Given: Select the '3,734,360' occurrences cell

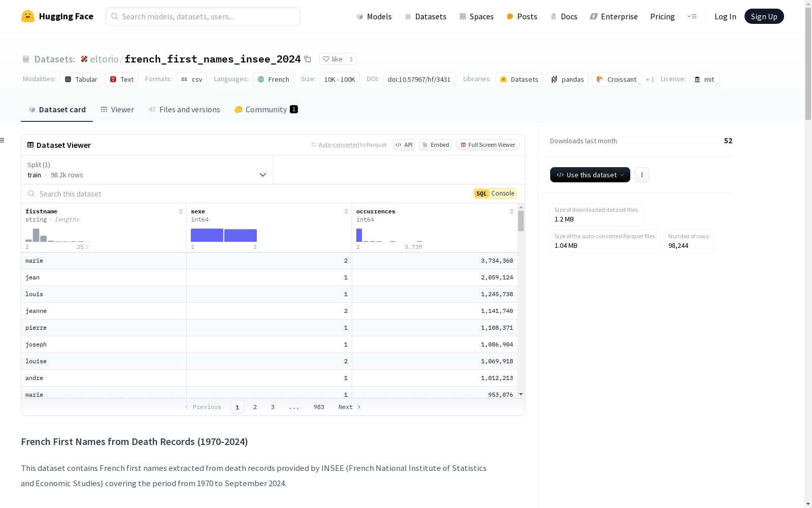Looking at the screenshot, I should pos(434,261).
